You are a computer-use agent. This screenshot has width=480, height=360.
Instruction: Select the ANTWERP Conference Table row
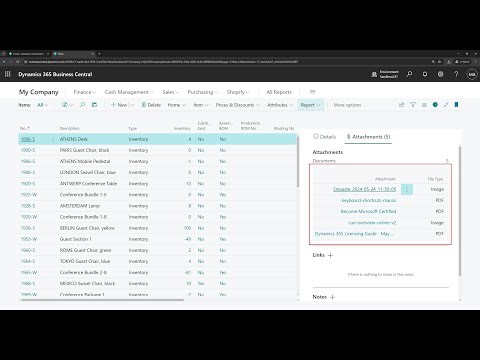[x=157, y=184]
